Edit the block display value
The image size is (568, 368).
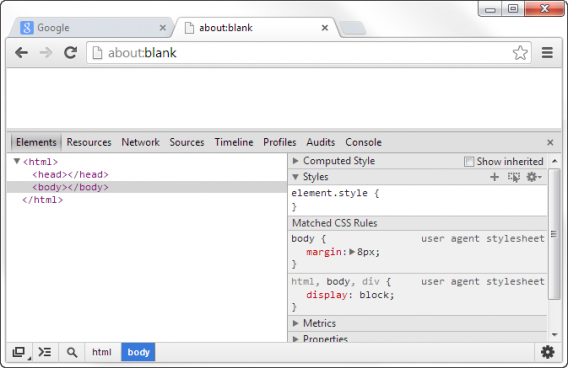click(374, 295)
